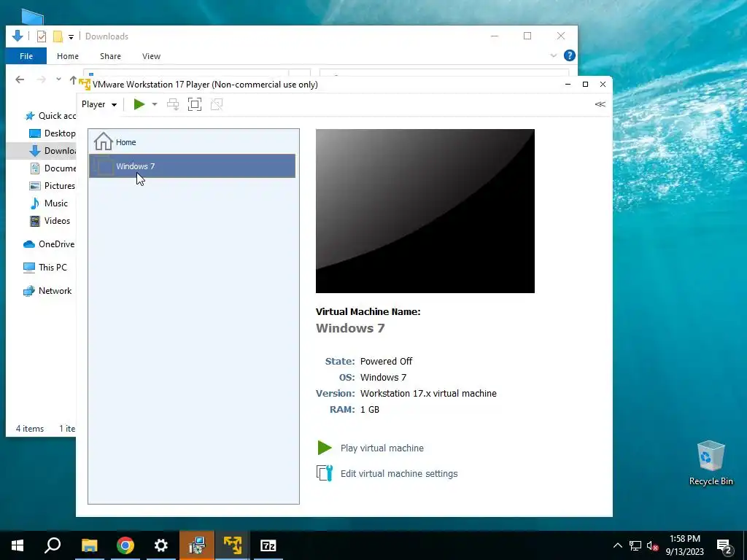Select Network in Explorer sidebar
This screenshot has height=560, width=747.
47,291
